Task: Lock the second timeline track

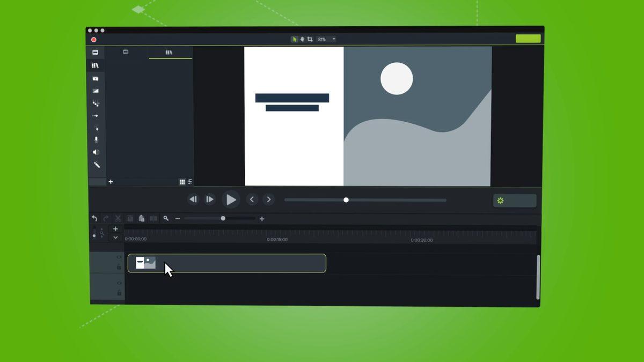Action: [119, 293]
